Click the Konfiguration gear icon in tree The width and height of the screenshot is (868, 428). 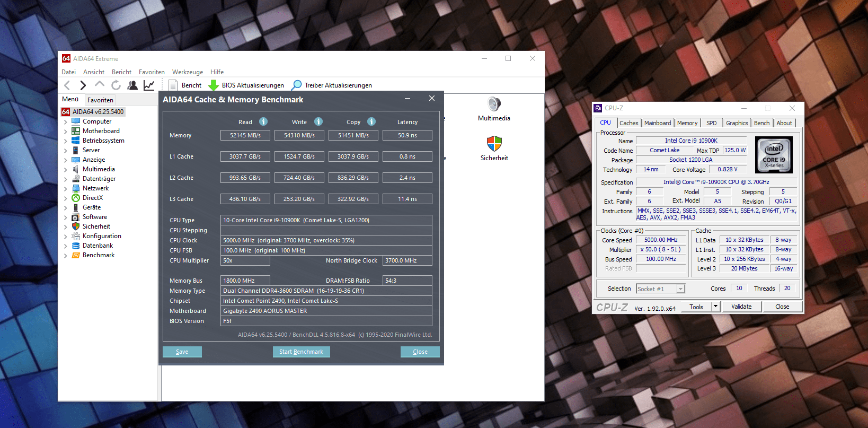point(76,236)
